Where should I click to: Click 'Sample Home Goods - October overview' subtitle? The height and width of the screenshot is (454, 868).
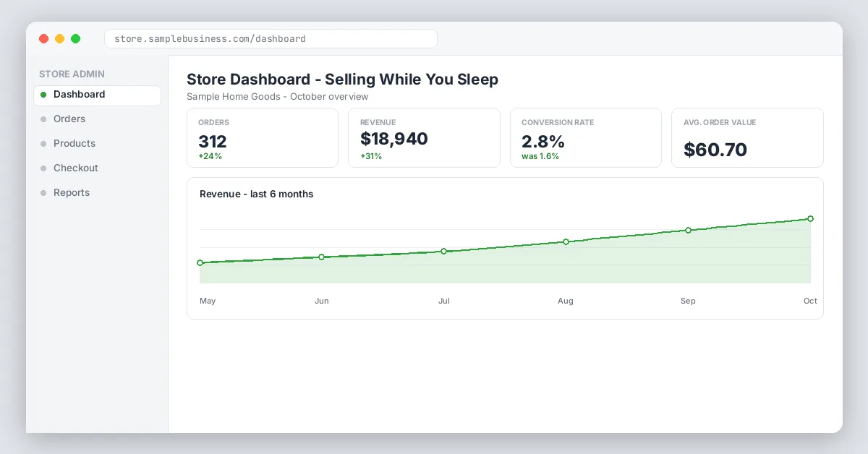278,97
